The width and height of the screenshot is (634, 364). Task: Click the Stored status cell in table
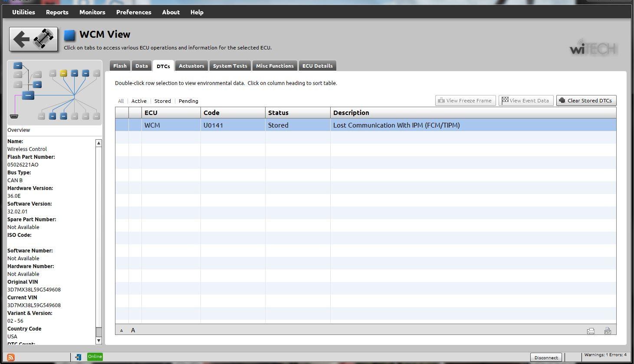[298, 125]
